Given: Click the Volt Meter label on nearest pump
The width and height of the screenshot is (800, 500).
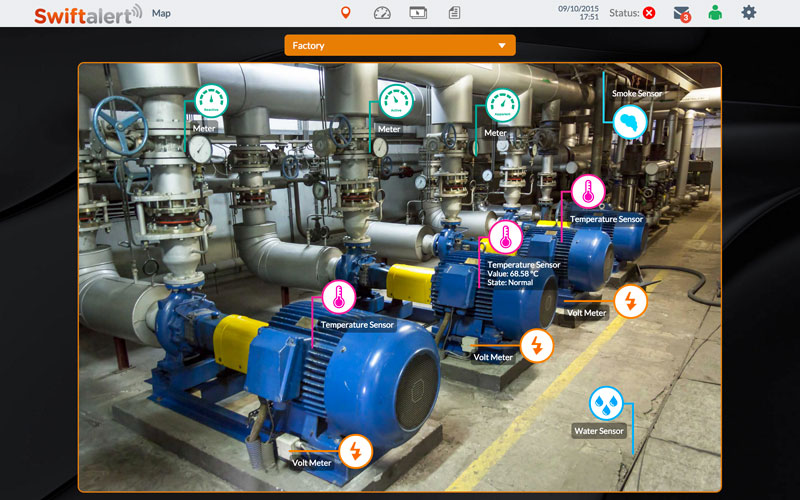Looking at the screenshot, I should [x=312, y=463].
